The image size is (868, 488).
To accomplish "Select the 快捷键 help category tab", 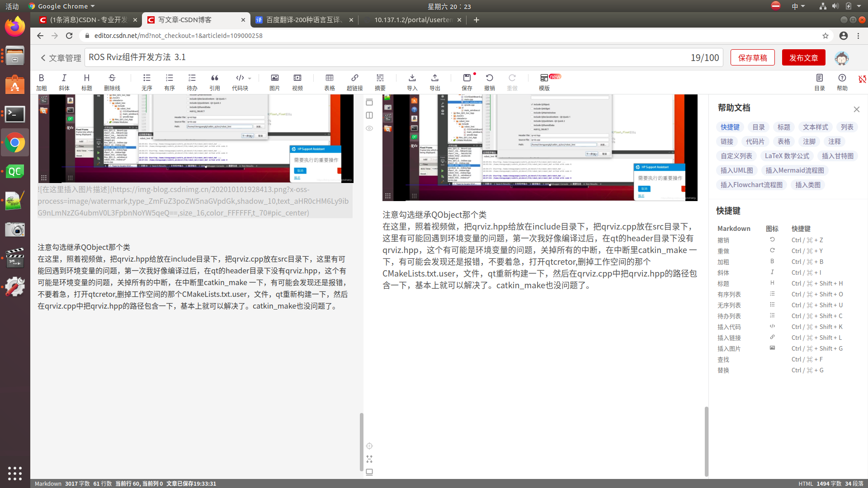I will pos(730,127).
